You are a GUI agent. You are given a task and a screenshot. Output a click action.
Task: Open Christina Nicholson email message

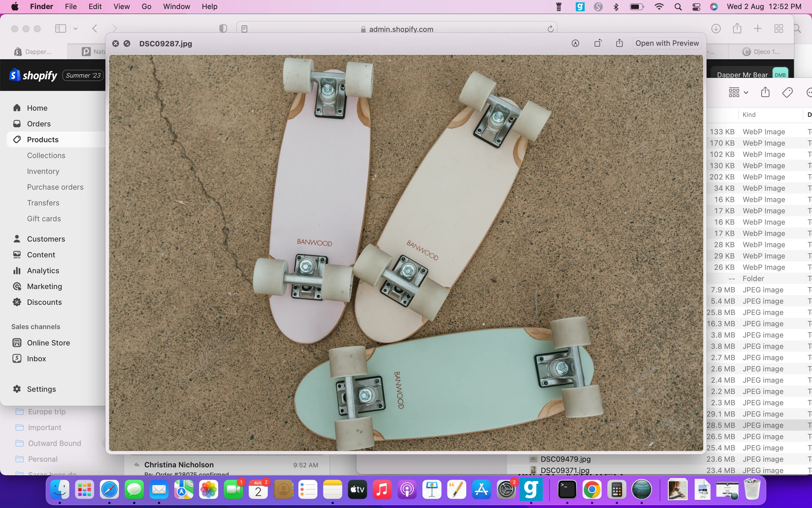pyautogui.click(x=227, y=465)
